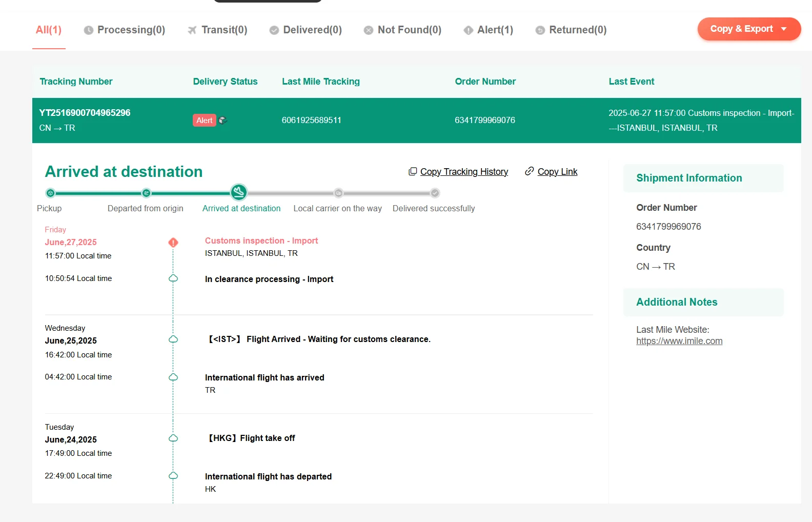Switch to the Processing(0) tab
Screen dimensions: 812x522
pyautogui.click(x=125, y=30)
